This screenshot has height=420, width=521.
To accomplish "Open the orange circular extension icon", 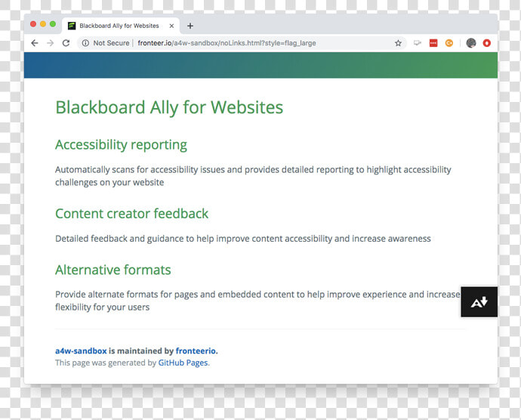I will click(449, 43).
